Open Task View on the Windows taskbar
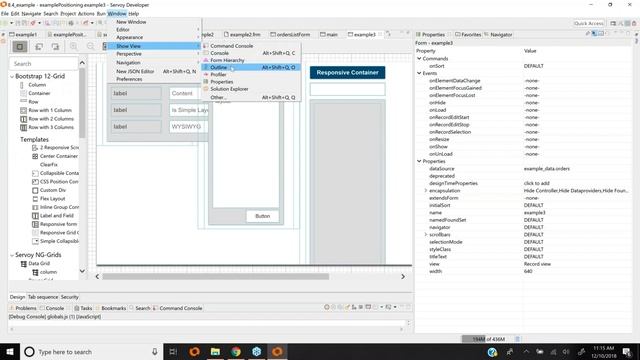This screenshot has height=360, width=640. point(173,352)
